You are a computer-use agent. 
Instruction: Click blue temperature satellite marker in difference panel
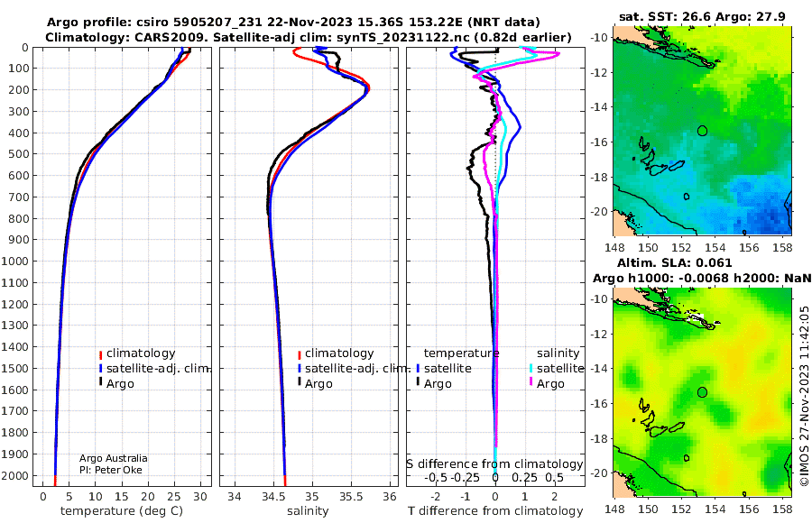pyautogui.click(x=418, y=369)
